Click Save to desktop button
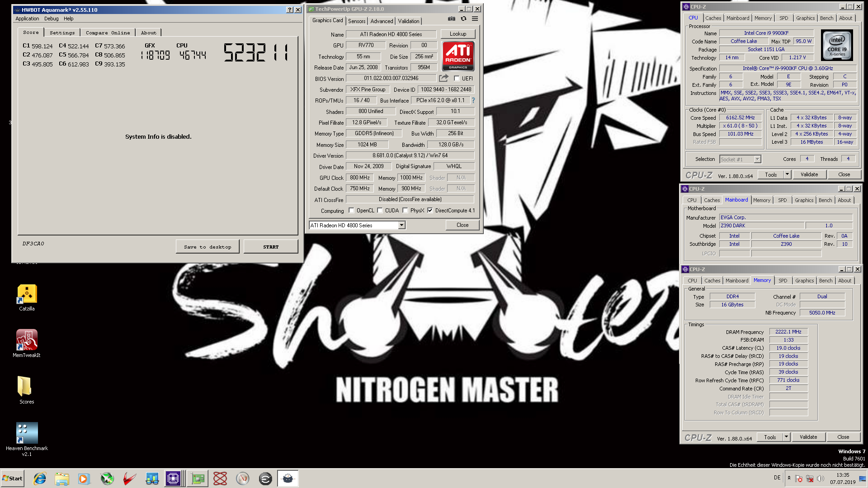The width and height of the screenshot is (868, 488). [208, 247]
